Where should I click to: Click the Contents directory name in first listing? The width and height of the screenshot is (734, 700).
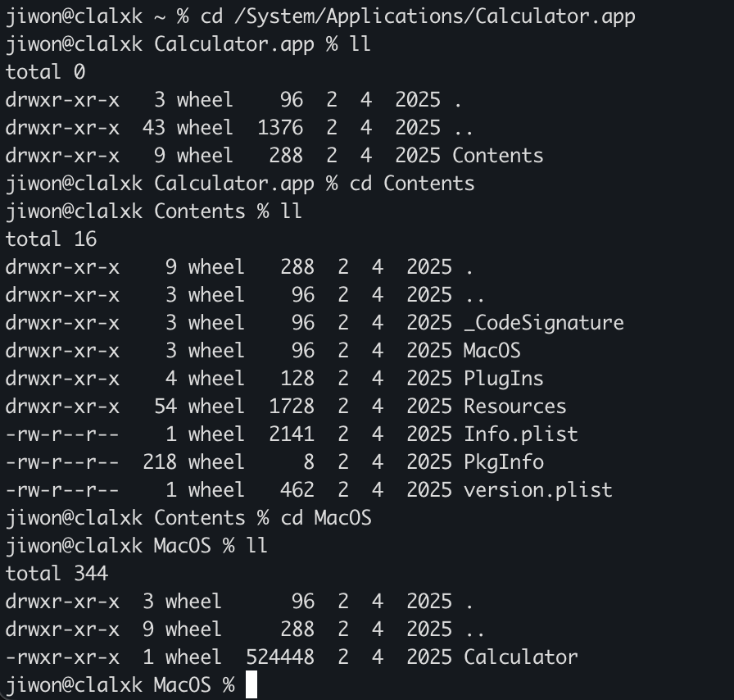[497, 156]
